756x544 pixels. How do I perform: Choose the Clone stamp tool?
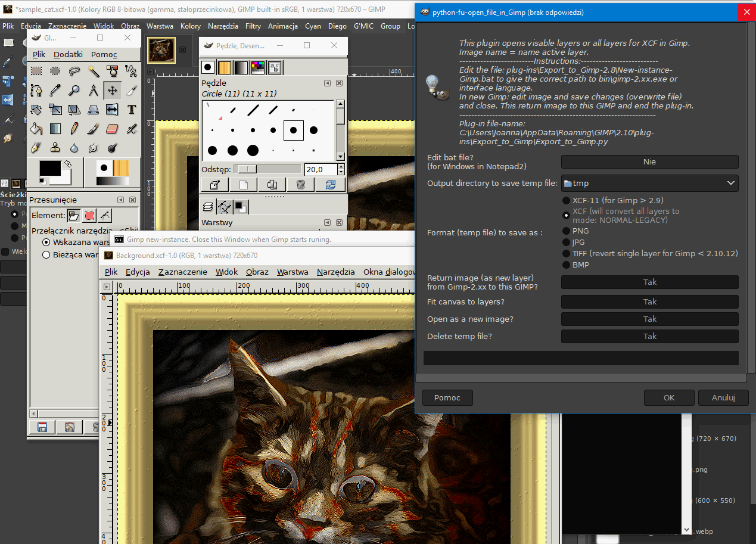[x=55, y=148]
